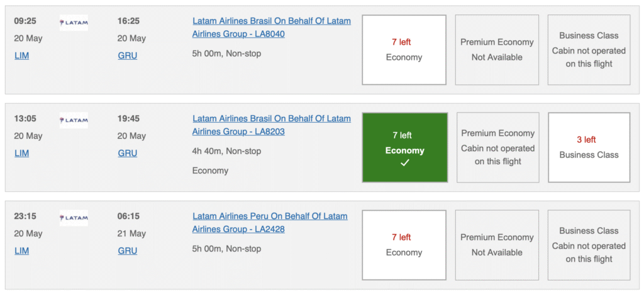Click LATAM logo on 23:15 flight

click(x=74, y=218)
